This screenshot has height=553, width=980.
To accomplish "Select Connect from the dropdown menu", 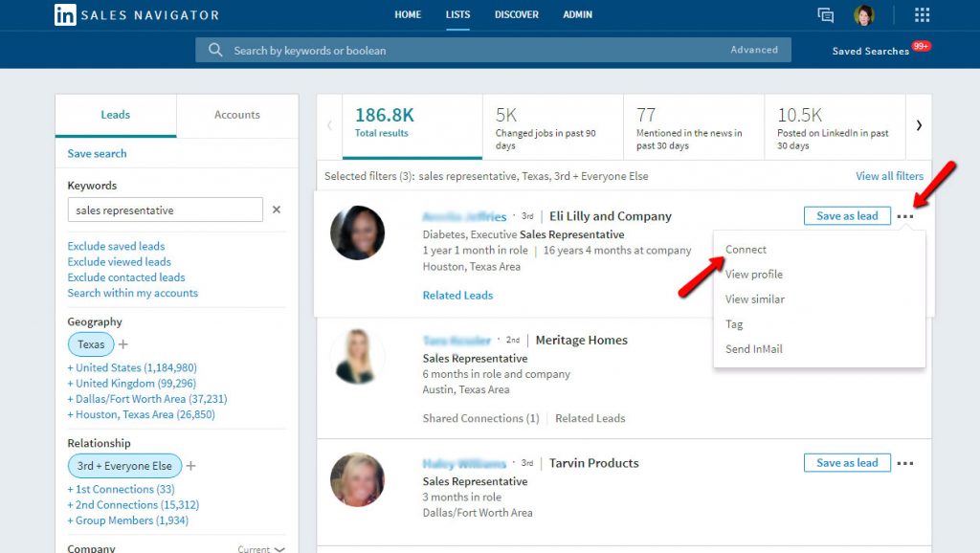I will (746, 250).
